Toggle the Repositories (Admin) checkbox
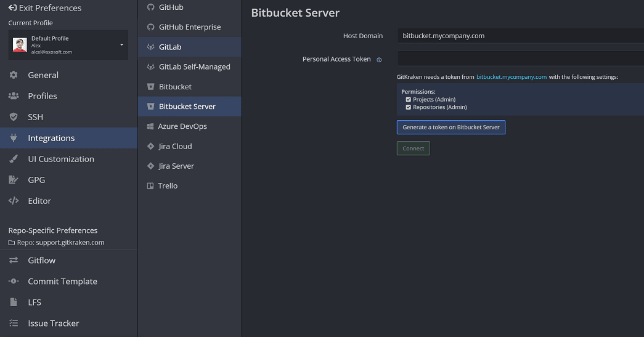This screenshot has height=337, width=644. click(408, 107)
